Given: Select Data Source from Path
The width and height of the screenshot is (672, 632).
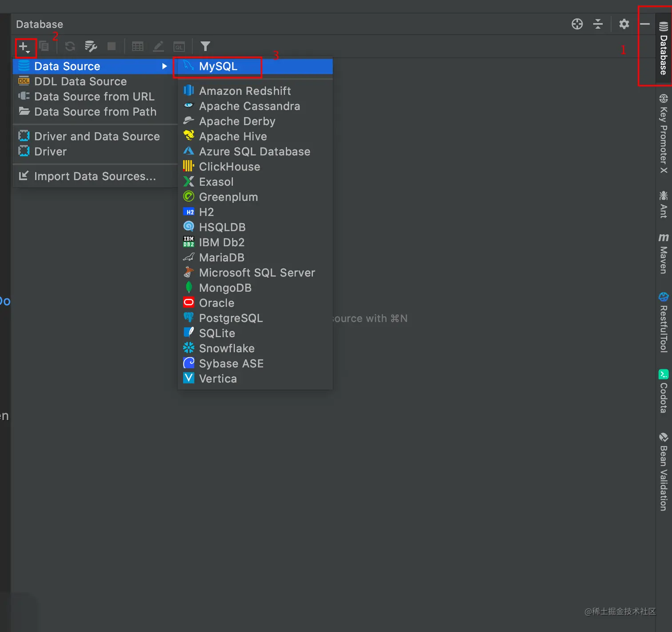Looking at the screenshot, I should tap(95, 112).
